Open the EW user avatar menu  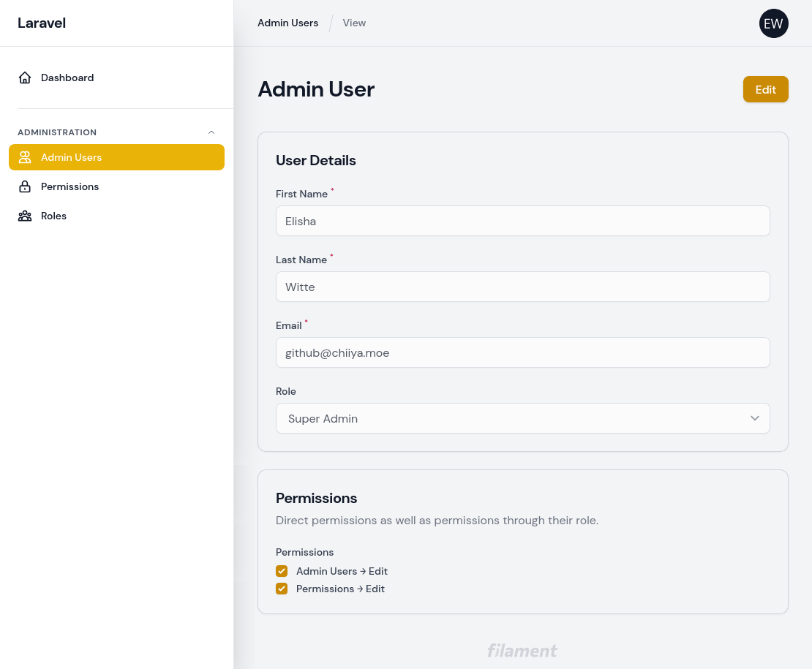773,23
